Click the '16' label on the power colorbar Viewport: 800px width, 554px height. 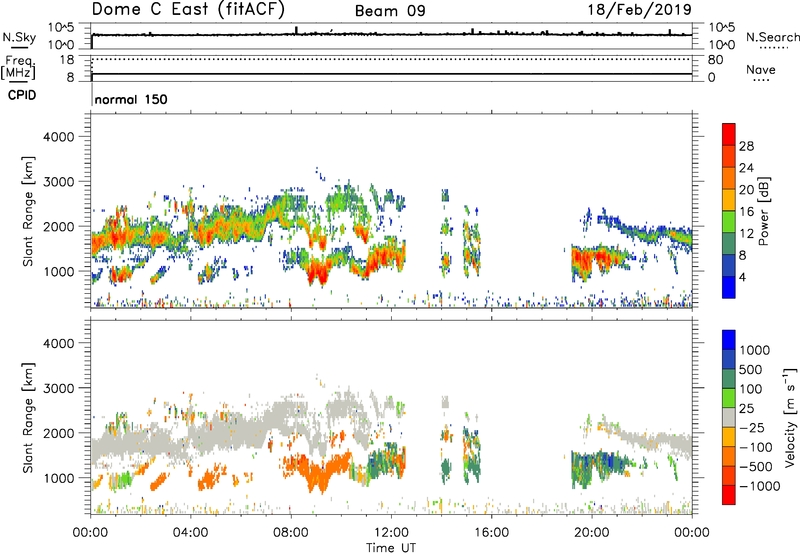click(746, 212)
